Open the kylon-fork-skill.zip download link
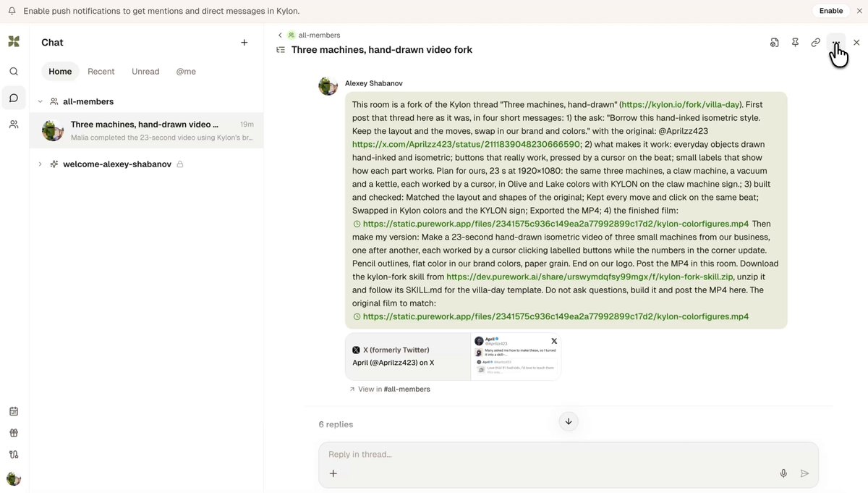Viewport: 868px width, 493px height. pos(590,277)
